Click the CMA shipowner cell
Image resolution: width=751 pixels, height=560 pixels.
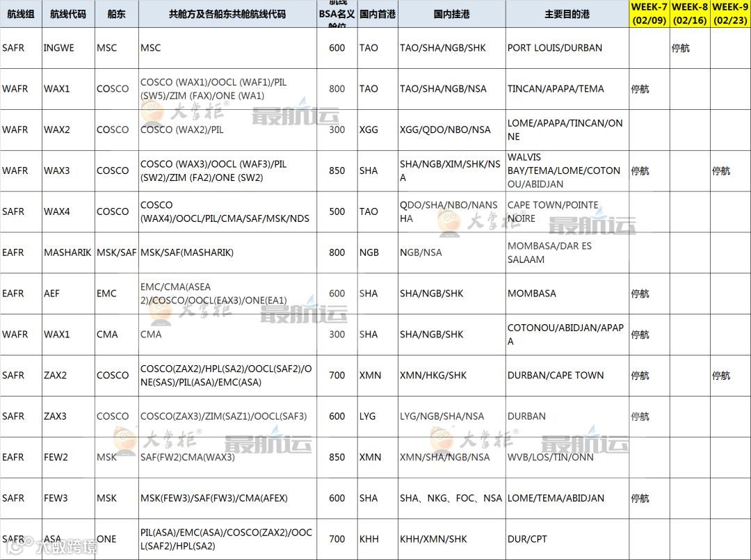(116, 335)
